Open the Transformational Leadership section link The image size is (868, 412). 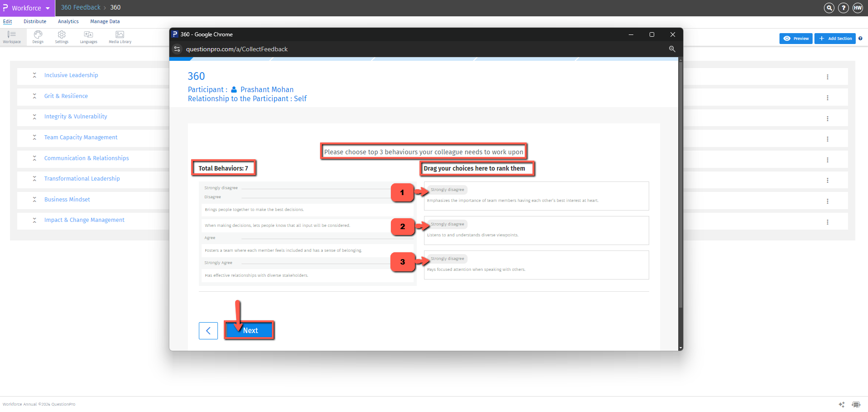pos(82,179)
